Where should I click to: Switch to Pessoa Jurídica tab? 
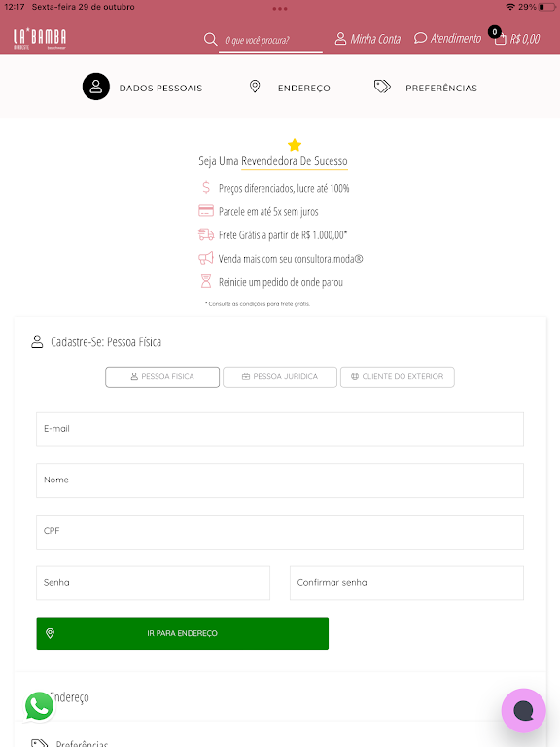point(280,376)
